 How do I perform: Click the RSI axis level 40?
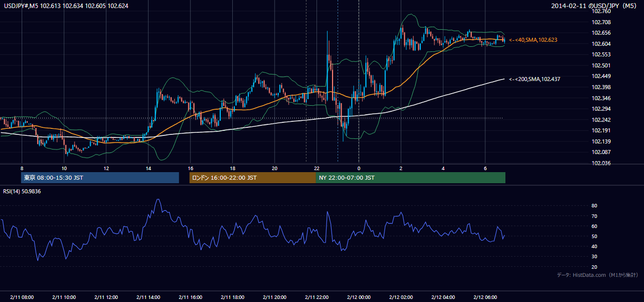pyautogui.click(x=595, y=246)
